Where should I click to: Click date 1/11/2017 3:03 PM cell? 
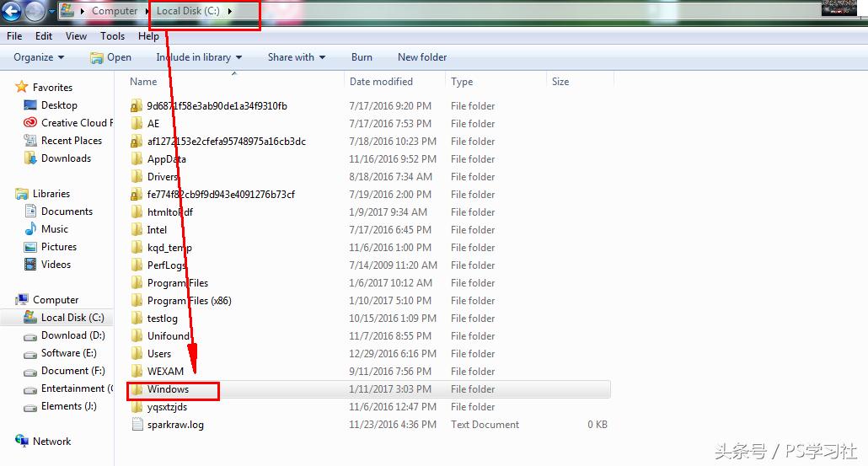(389, 389)
